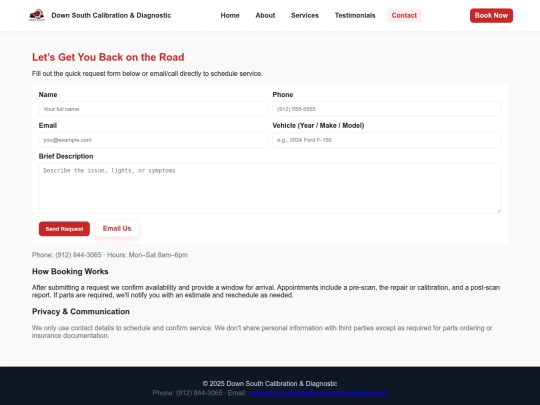Open the footer email address link
540x405 pixels.
pos(318,393)
